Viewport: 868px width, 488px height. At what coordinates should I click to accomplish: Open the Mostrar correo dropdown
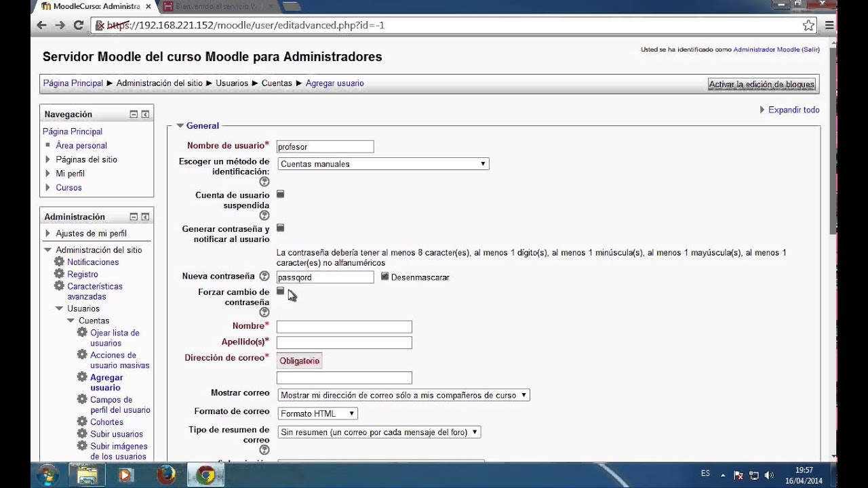(403, 395)
